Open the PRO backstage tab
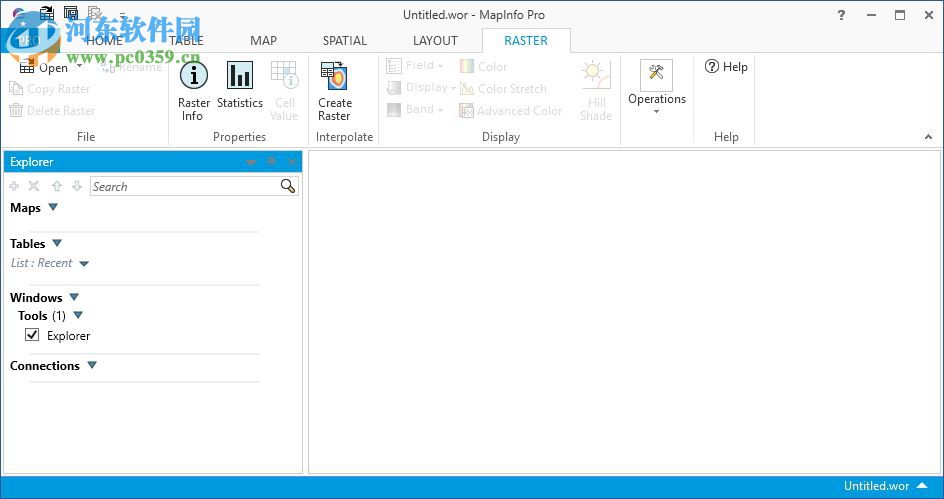This screenshot has width=944, height=499. (29, 40)
